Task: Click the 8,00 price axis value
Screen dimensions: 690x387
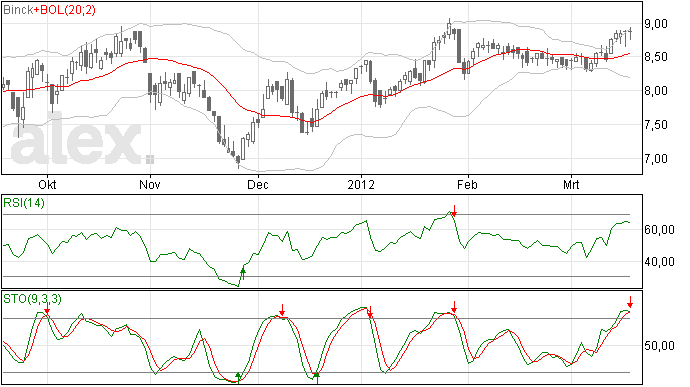Action: (x=656, y=91)
